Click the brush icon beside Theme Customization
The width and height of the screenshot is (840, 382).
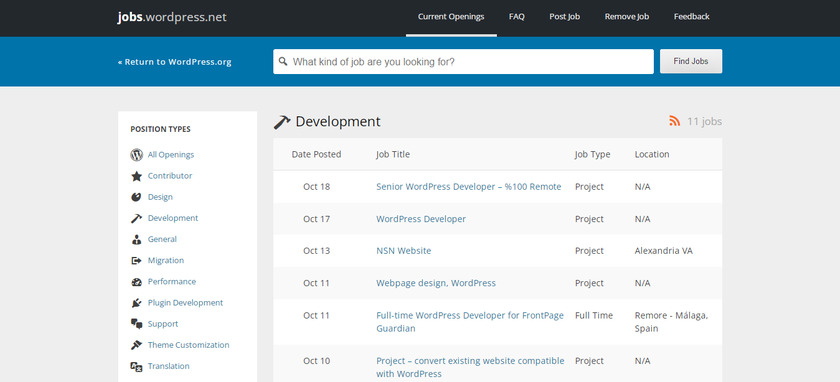137,345
